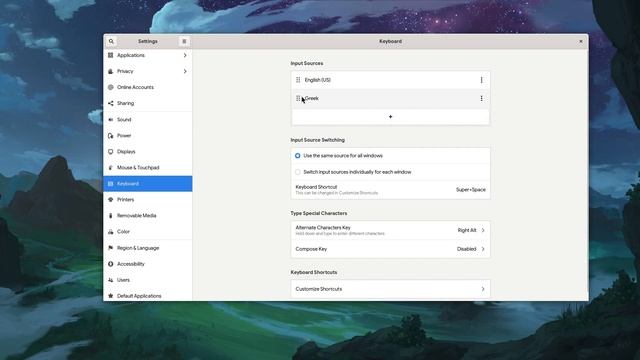Viewport: 640px width, 360px height.
Task: Open Online Accounts settings
Action: pos(135,87)
